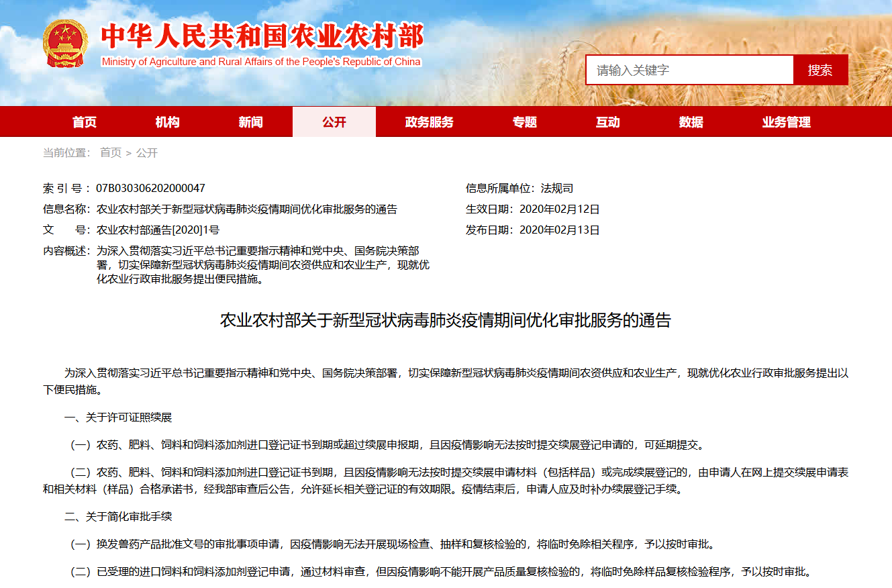Click the 首页 breadcrumb link
The width and height of the screenshot is (892, 588).
(x=111, y=153)
